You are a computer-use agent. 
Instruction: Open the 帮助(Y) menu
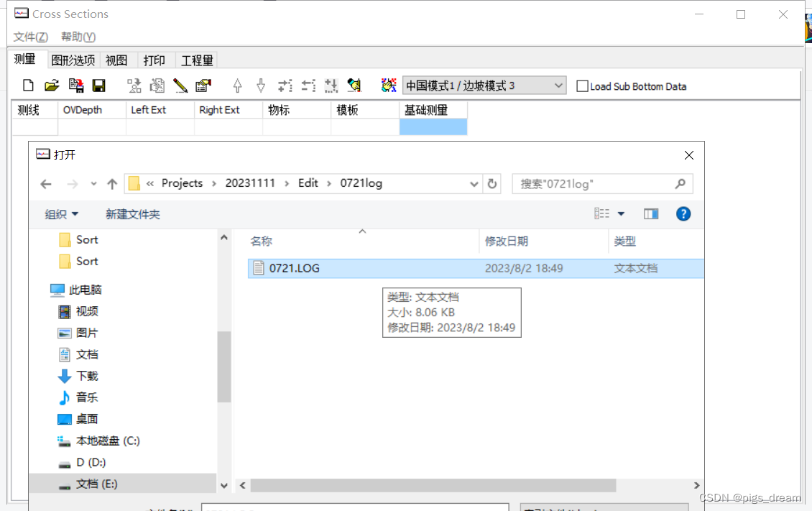pyautogui.click(x=78, y=37)
